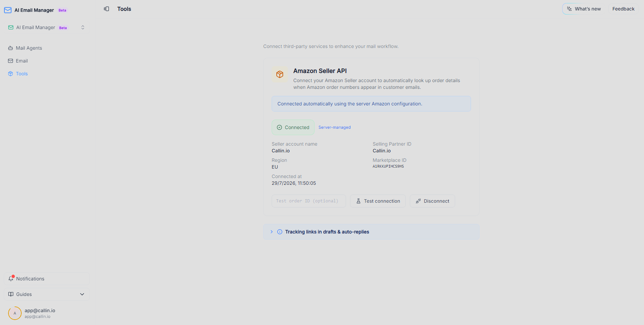Click the Guides book icon
This screenshot has width=644, height=325.
[x=11, y=294]
